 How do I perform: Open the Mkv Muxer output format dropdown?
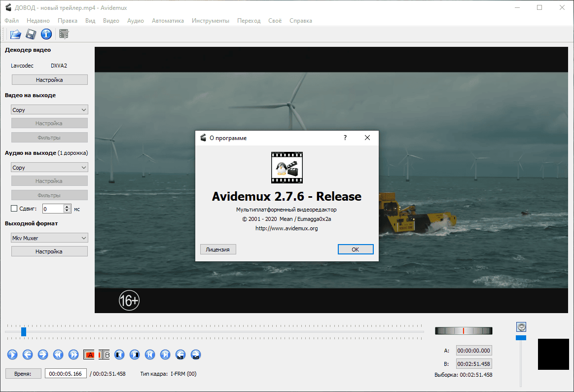49,238
